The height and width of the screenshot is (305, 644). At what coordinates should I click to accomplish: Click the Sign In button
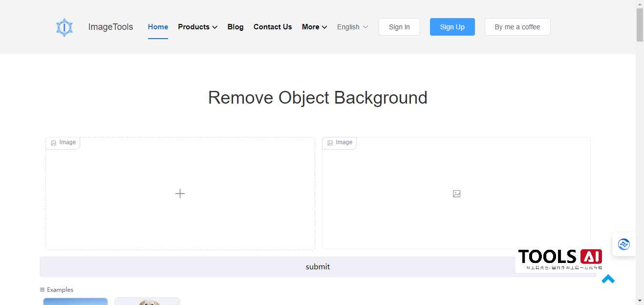point(399,27)
